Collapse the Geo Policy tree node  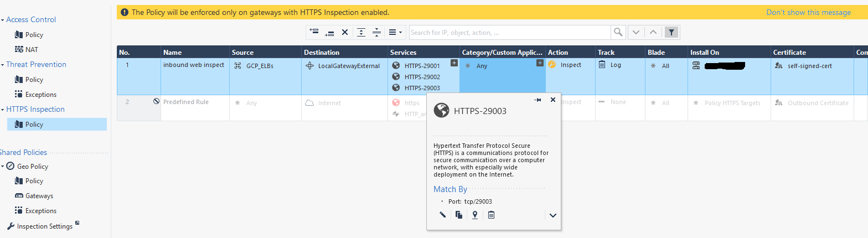[2, 167]
